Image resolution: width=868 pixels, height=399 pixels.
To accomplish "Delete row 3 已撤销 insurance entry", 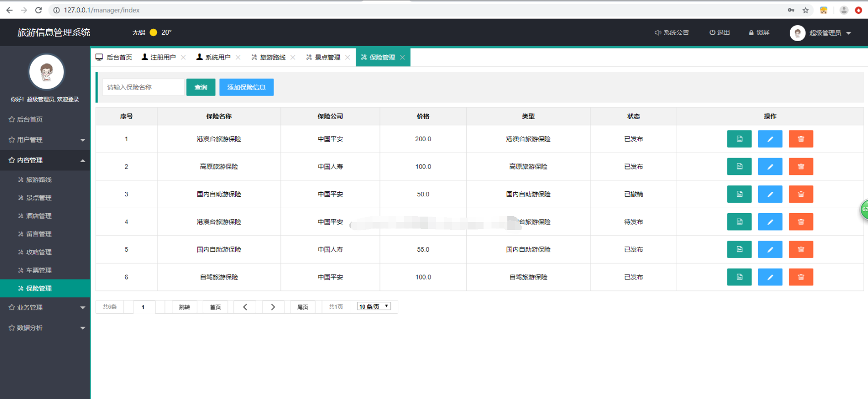I will click(801, 194).
